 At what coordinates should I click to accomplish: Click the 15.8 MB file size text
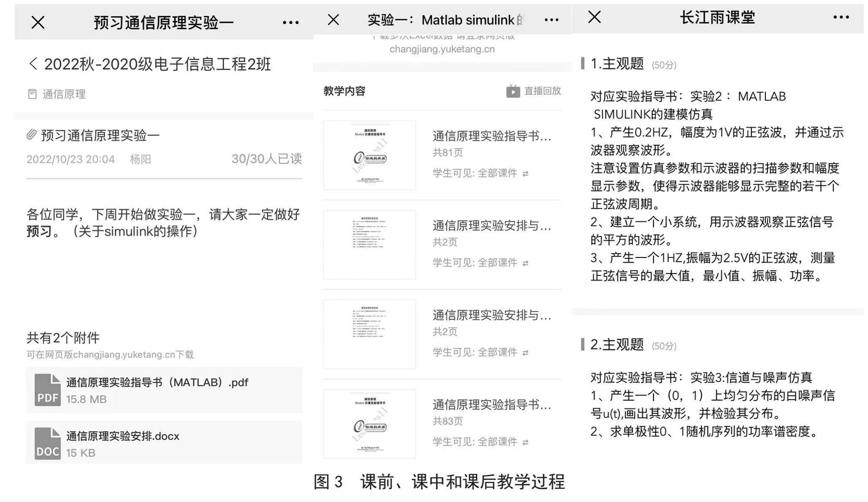86,399
